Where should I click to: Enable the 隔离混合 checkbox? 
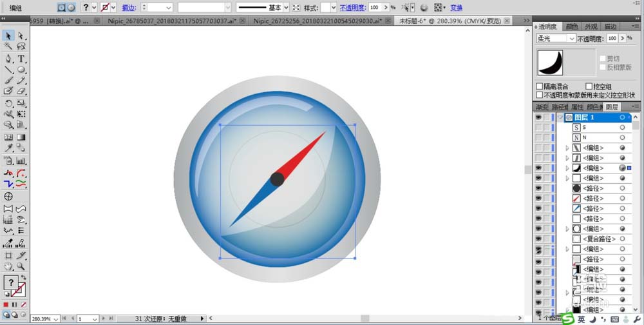[540, 86]
